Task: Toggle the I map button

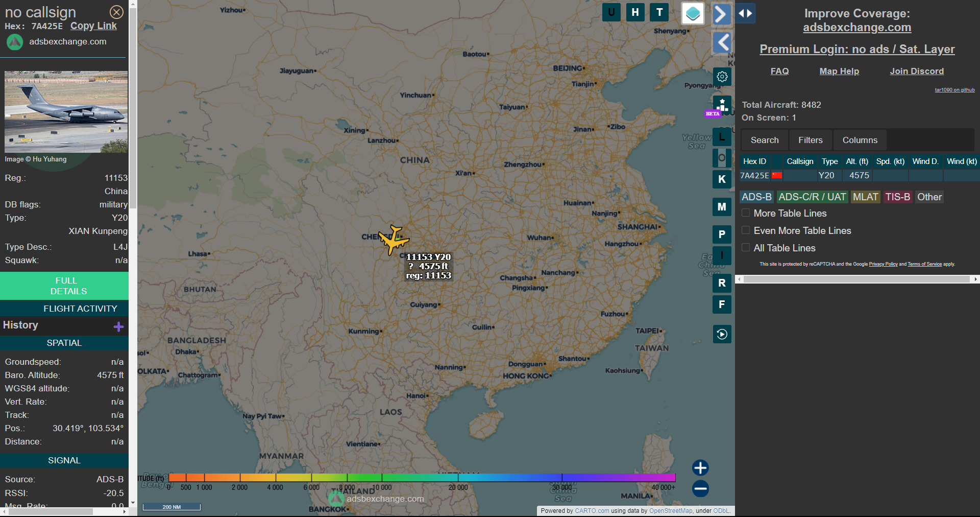Action: [722, 255]
